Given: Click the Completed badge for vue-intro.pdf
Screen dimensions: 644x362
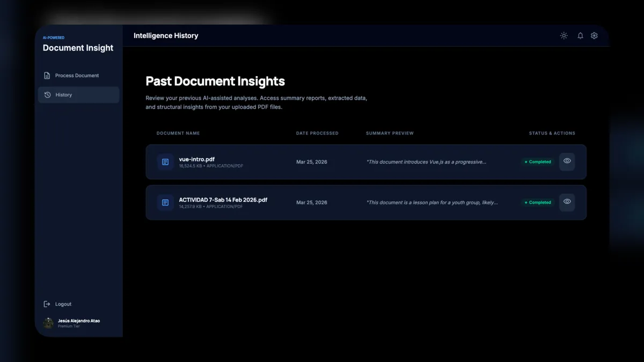Looking at the screenshot, I should click(537, 161).
